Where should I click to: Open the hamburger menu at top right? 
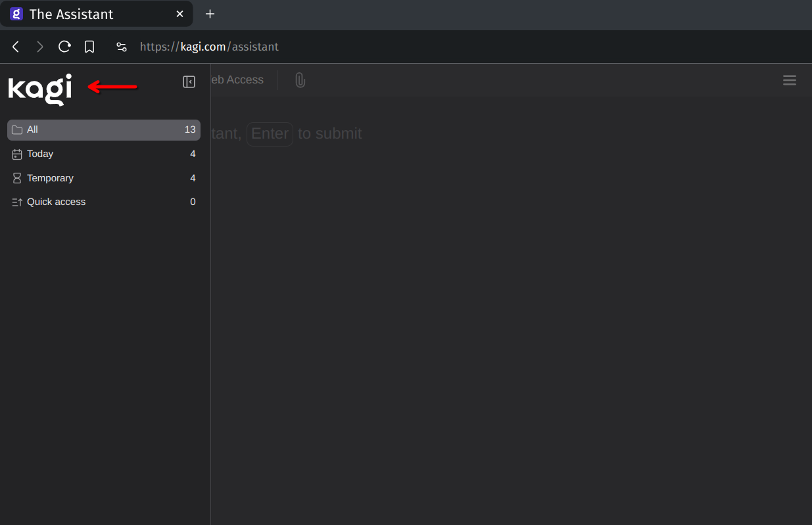point(789,80)
